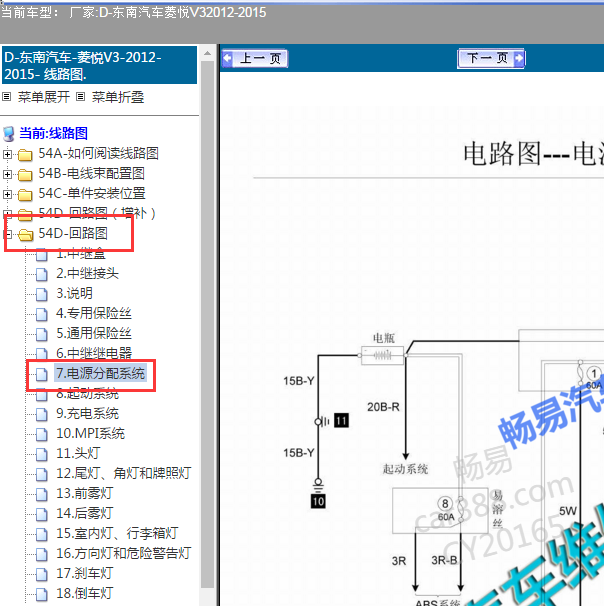Expand the 54C-单件安装位置 folder

point(7,194)
